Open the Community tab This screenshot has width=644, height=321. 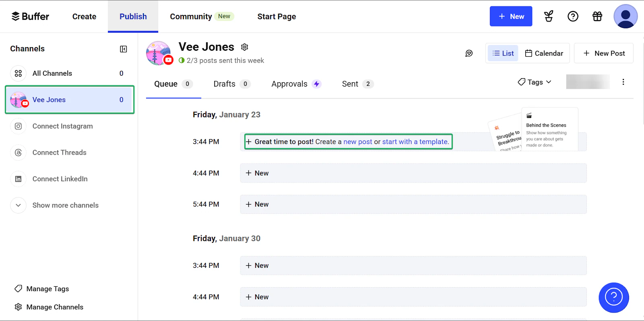(202, 17)
